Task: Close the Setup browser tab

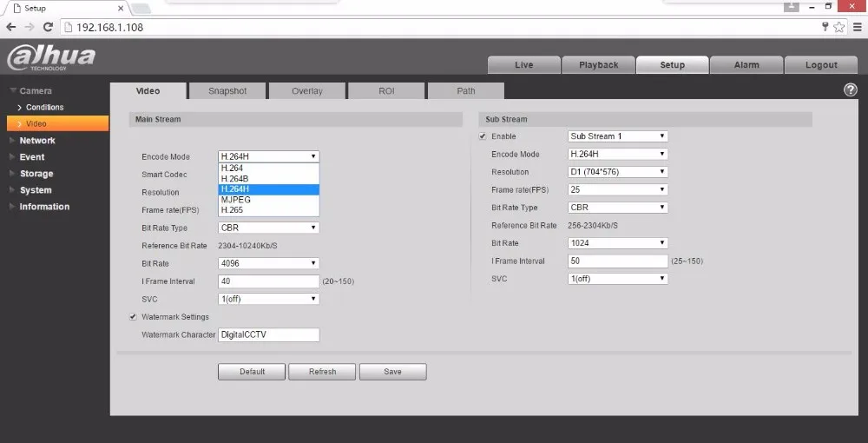Action: click(122, 9)
